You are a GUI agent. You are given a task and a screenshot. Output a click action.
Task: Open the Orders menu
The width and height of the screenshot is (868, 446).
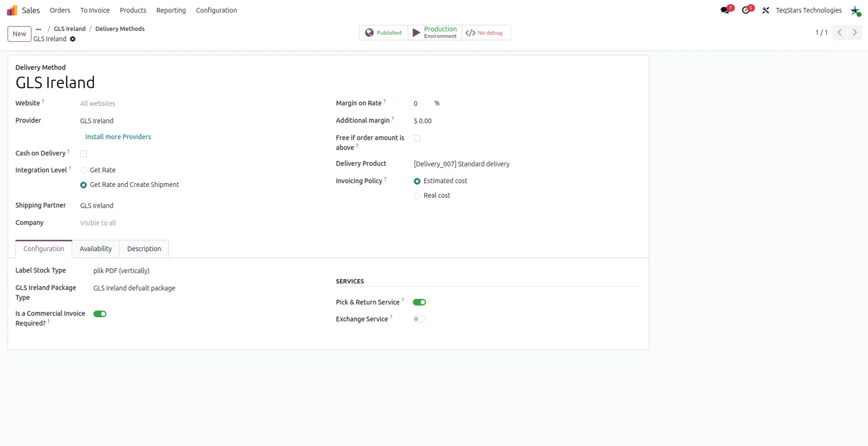60,10
